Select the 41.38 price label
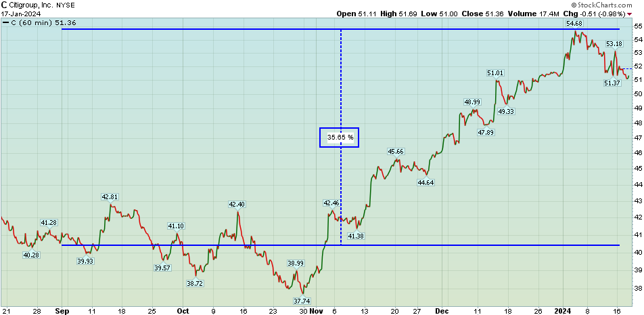This screenshot has height=315, width=644. pos(356,236)
